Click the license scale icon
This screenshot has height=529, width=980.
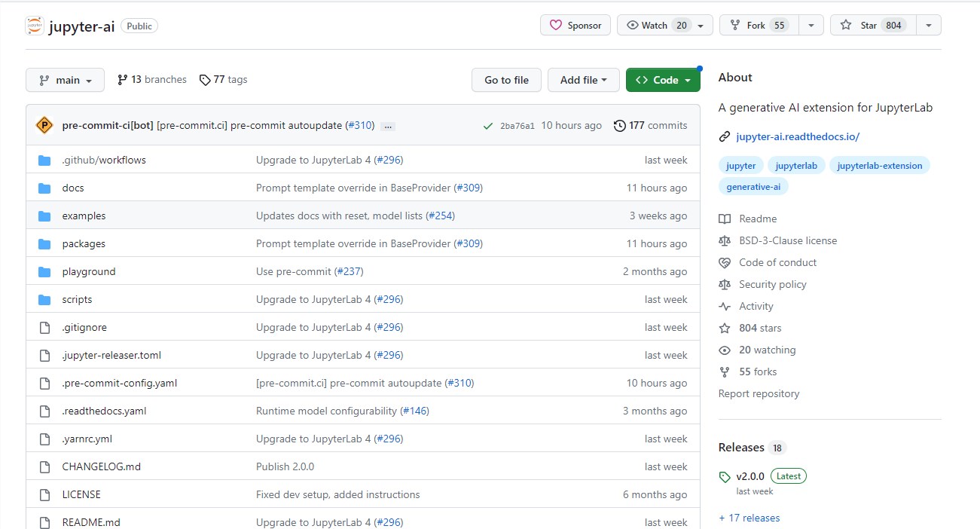tap(725, 240)
